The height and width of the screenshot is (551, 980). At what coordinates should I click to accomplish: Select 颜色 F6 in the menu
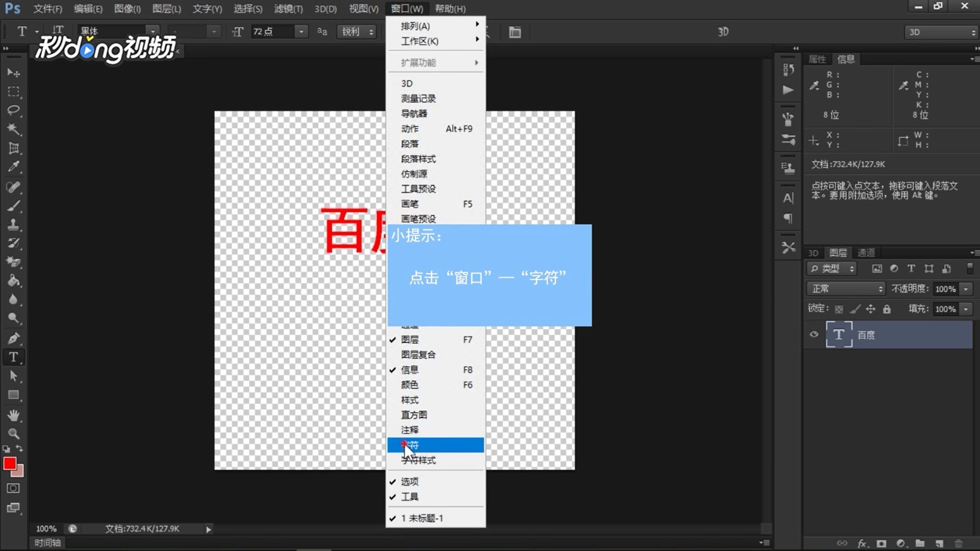click(x=409, y=385)
